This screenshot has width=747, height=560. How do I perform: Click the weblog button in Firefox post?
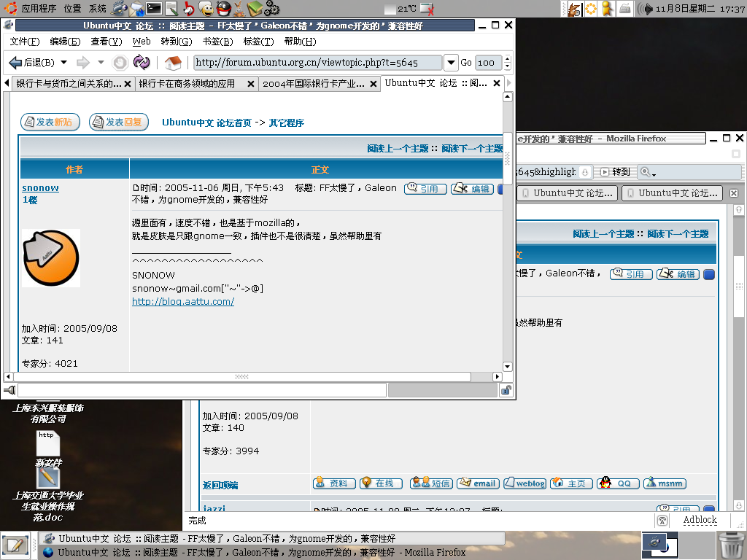525,483
